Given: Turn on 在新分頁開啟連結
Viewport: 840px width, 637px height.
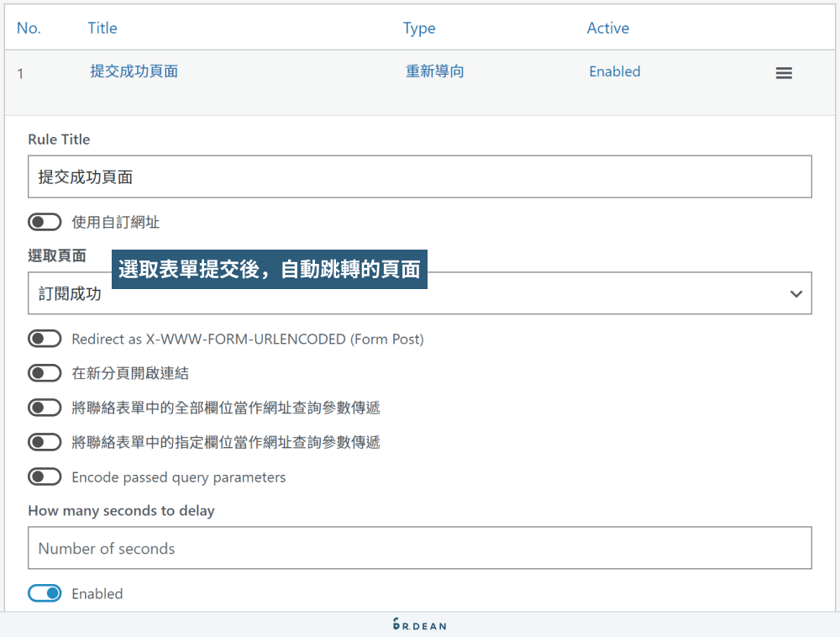Looking at the screenshot, I should tap(44, 373).
